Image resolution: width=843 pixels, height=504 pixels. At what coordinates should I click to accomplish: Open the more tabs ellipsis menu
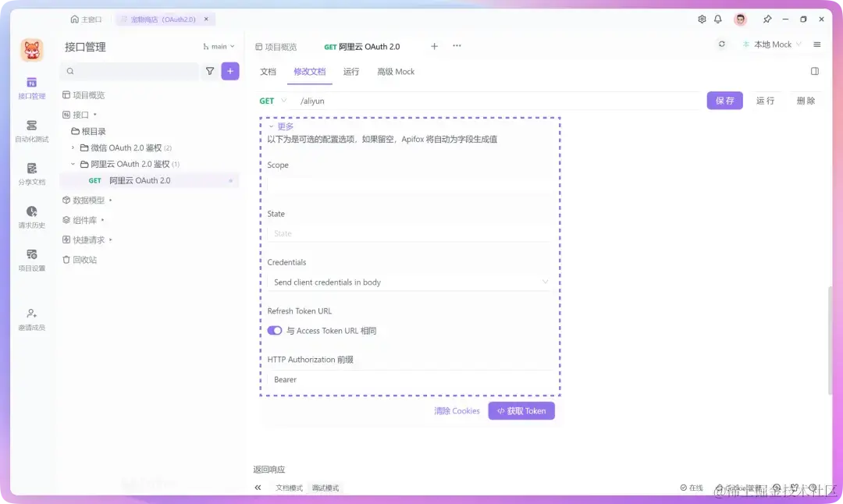[457, 46]
